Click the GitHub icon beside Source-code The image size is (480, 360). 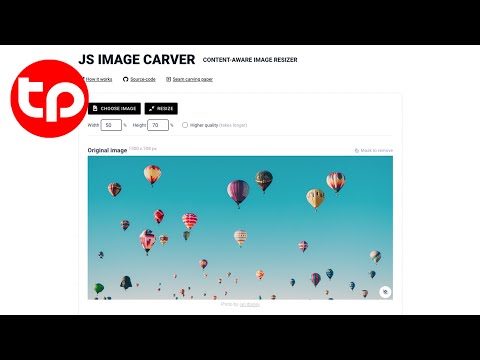point(125,79)
